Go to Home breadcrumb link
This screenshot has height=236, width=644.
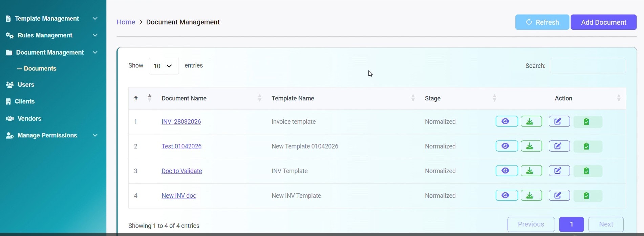[x=126, y=22]
